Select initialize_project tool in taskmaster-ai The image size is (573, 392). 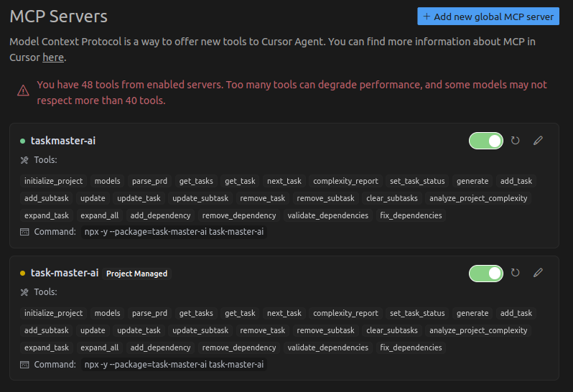[x=53, y=181]
